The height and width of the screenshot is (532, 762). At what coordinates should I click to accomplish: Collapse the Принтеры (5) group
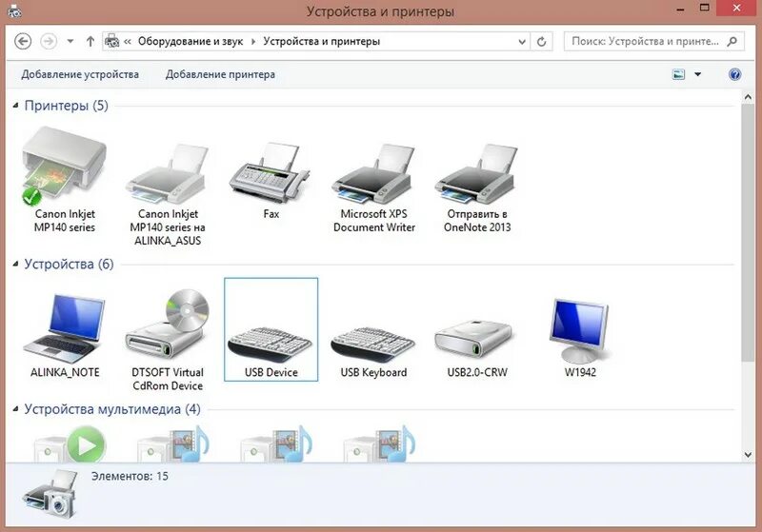tap(15, 105)
